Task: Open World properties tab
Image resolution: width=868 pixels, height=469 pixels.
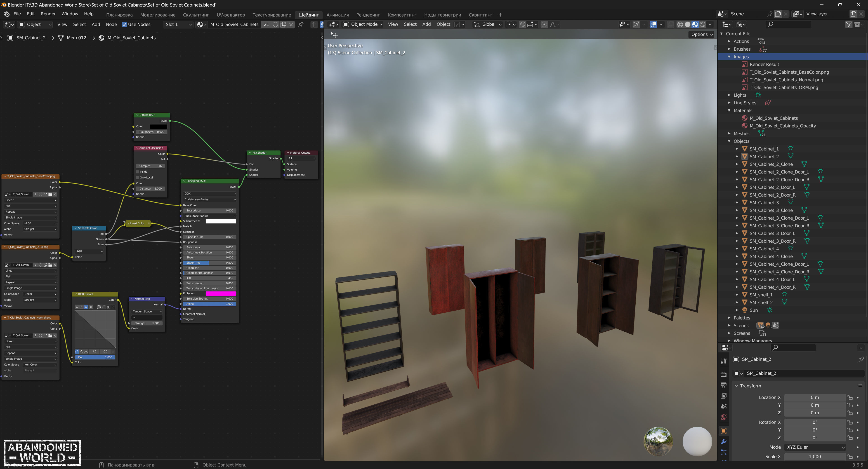Action: (723, 417)
